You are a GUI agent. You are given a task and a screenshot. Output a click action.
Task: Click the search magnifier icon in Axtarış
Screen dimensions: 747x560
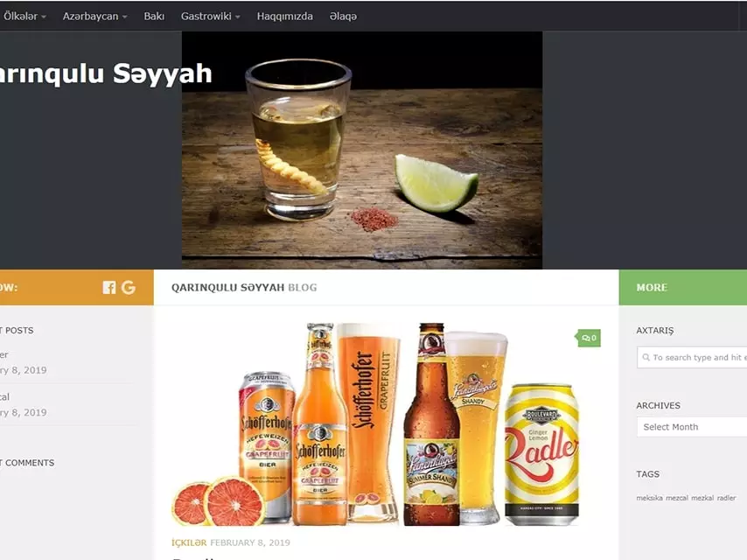646,358
